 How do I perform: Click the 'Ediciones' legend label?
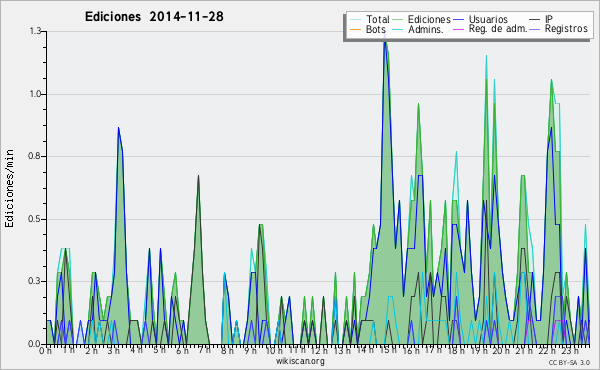click(x=429, y=19)
